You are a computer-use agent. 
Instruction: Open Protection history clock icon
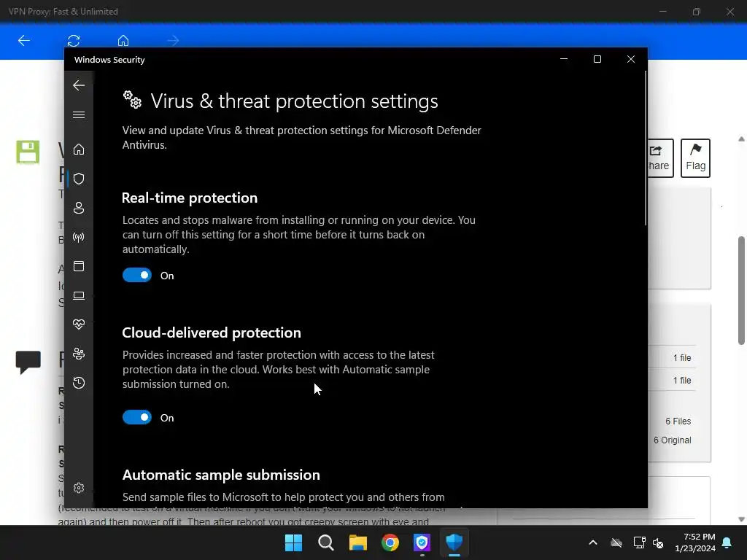[x=79, y=383]
